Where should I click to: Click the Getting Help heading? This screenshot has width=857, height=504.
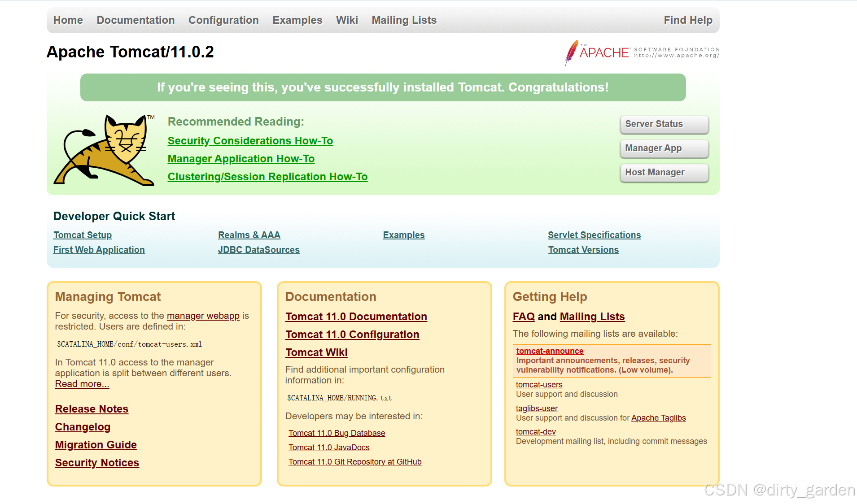[550, 297]
